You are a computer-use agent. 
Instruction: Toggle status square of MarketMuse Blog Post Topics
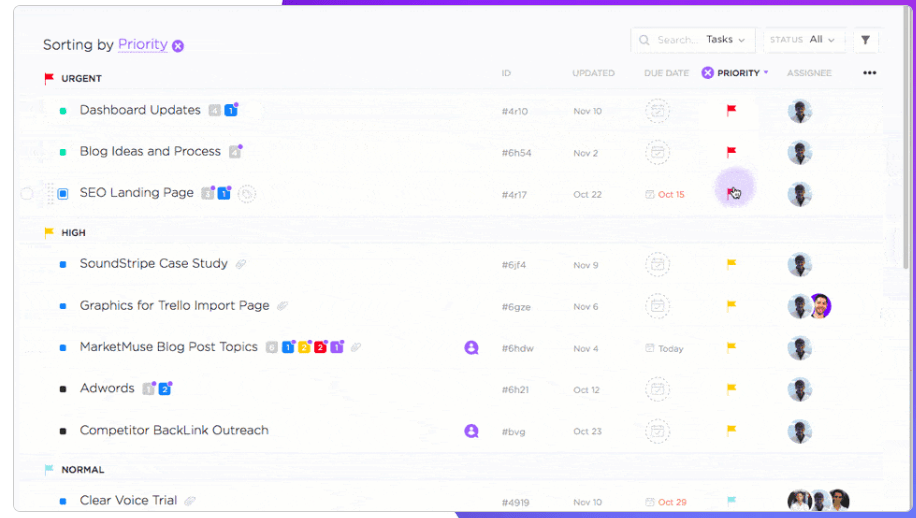[x=63, y=347]
